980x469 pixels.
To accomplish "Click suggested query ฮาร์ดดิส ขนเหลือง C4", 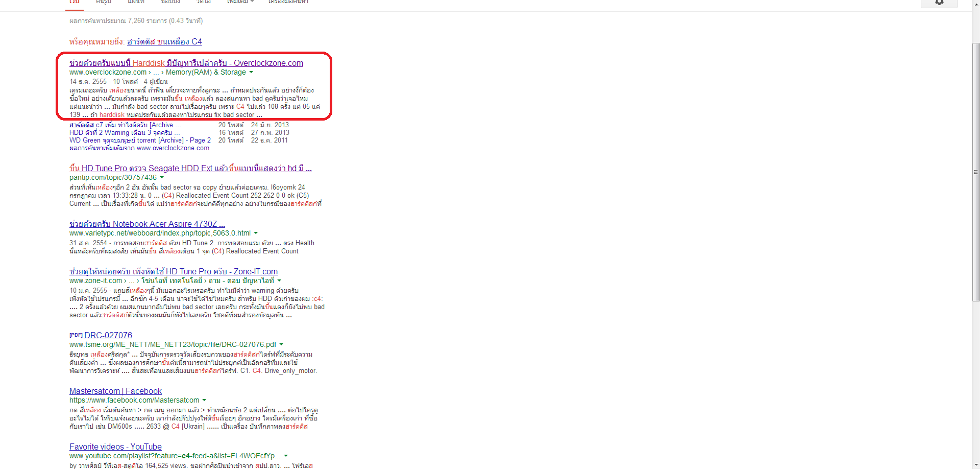I will 164,42.
